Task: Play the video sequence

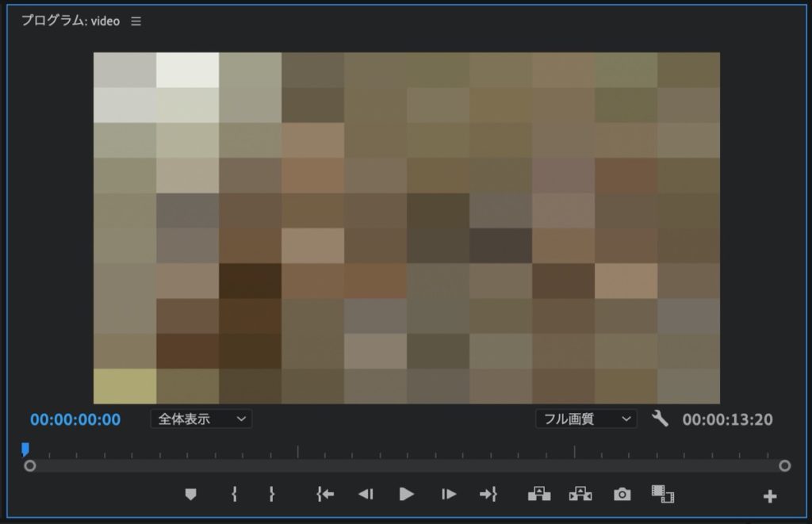Action: point(407,495)
